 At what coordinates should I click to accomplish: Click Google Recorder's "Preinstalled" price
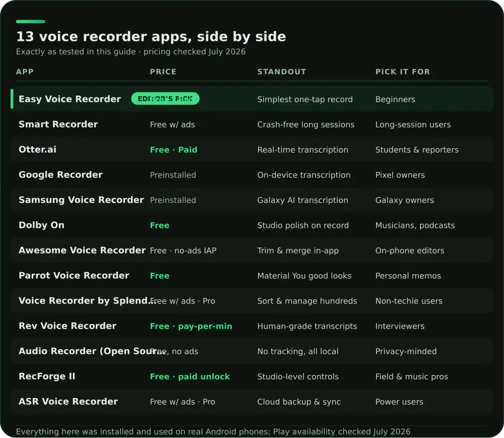[172, 175]
